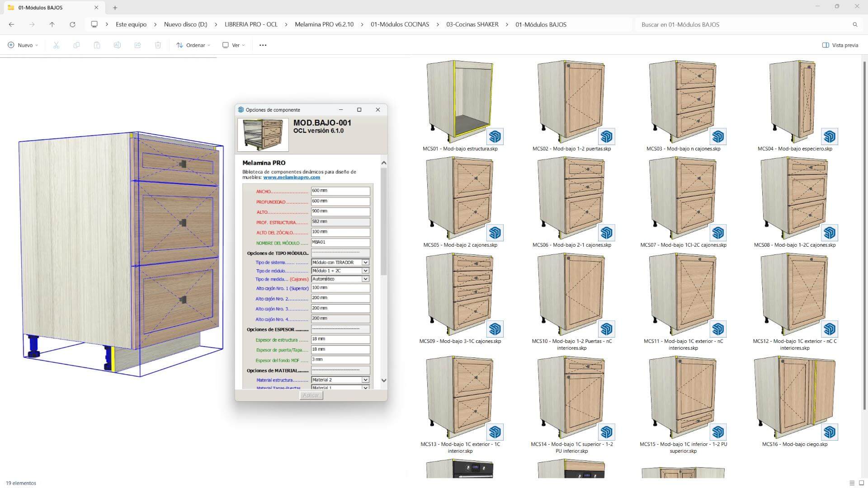Open the Ordenar sort dropdown
868x488 pixels.
click(193, 45)
